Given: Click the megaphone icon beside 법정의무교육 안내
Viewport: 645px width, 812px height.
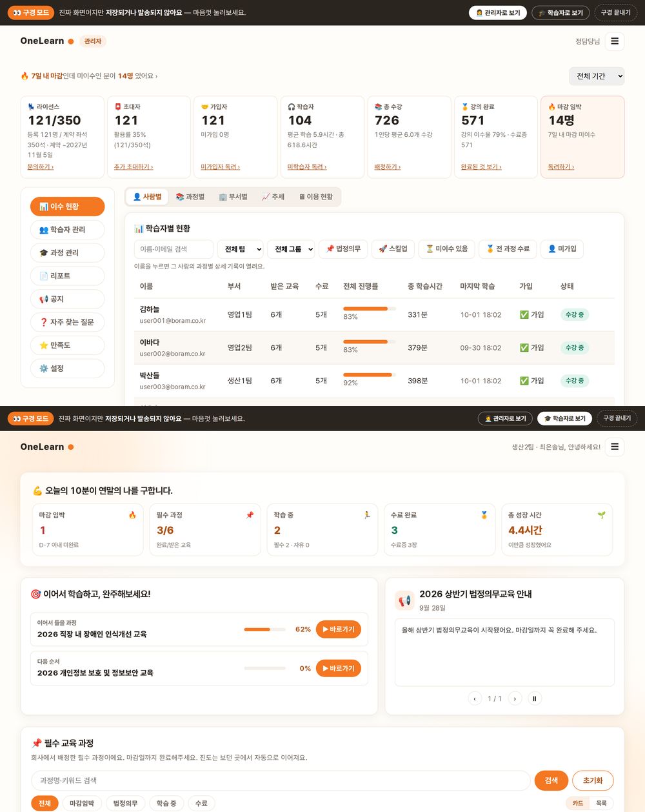Looking at the screenshot, I should [x=404, y=600].
